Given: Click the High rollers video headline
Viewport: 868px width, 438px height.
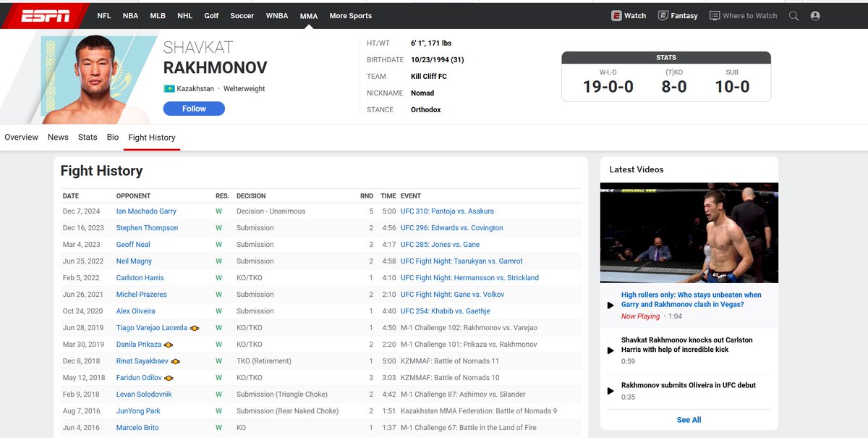Looking at the screenshot, I should (692, 300).
